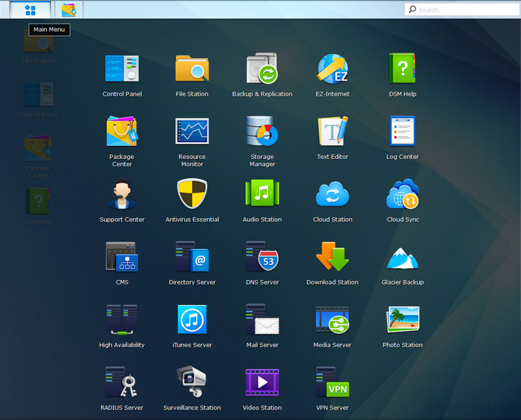
Task: Open DSM Help from the main menu
Action: (x=402, y=75)
